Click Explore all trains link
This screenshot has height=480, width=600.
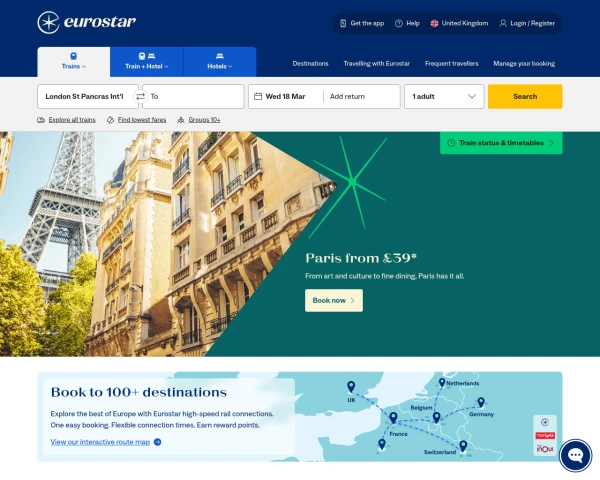(72, 120)
